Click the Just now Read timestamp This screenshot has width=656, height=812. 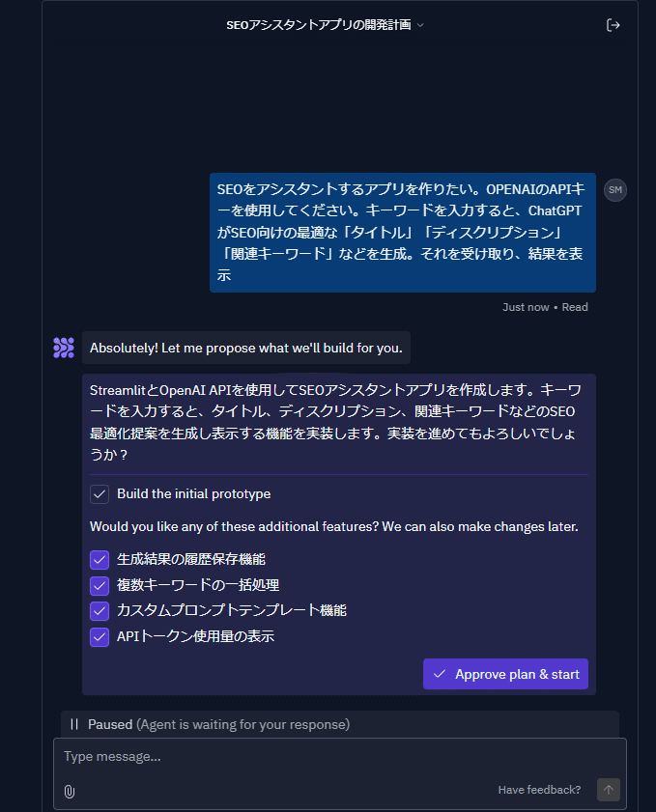544,306
